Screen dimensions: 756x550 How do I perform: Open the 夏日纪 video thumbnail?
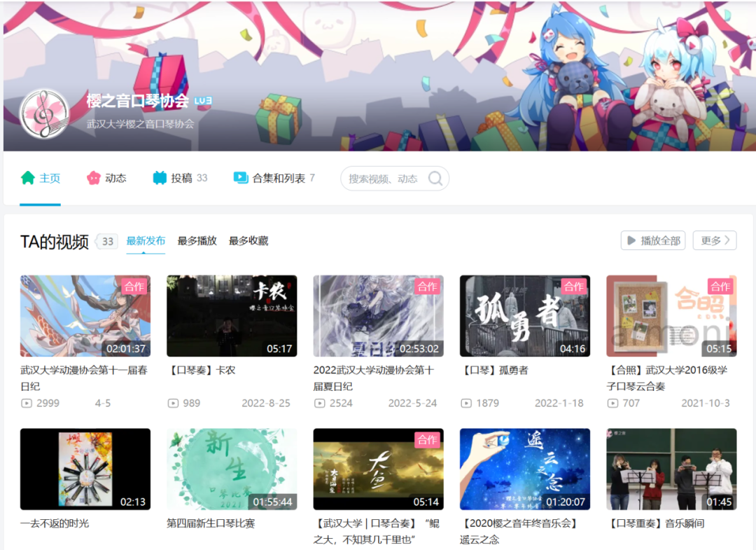click(x=379, y=316)
